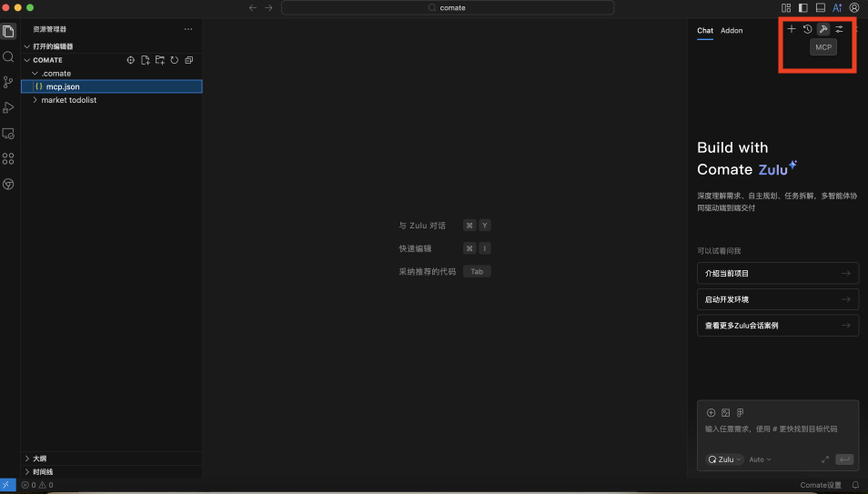
Task: Open the Extensions view icon
Action: (8, 159)
